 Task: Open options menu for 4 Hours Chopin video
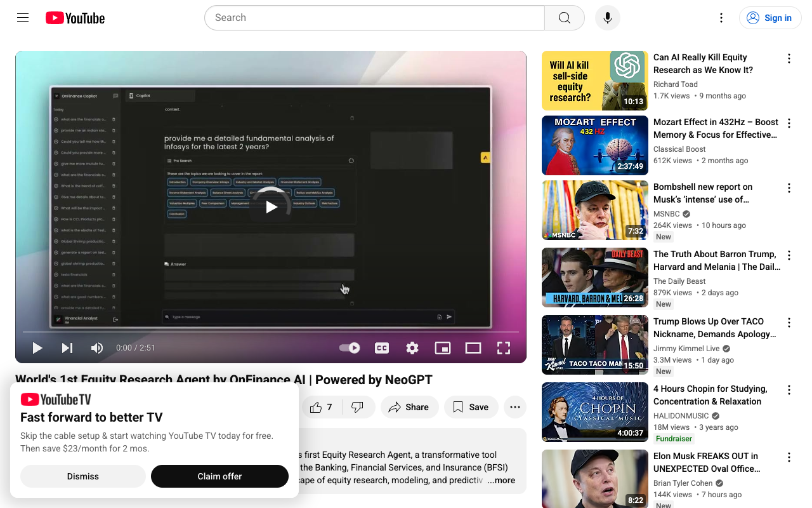tap(789, 390)
